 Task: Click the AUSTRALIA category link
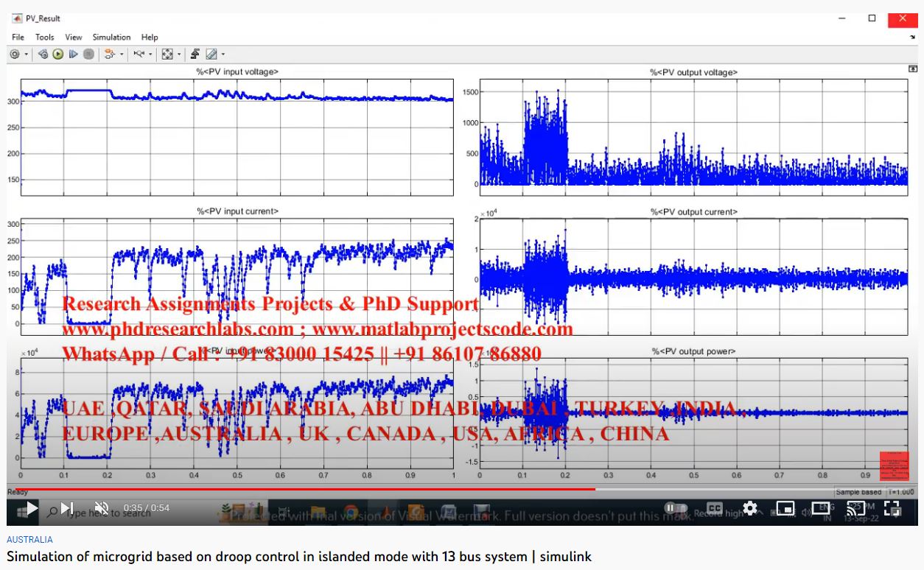30,539
